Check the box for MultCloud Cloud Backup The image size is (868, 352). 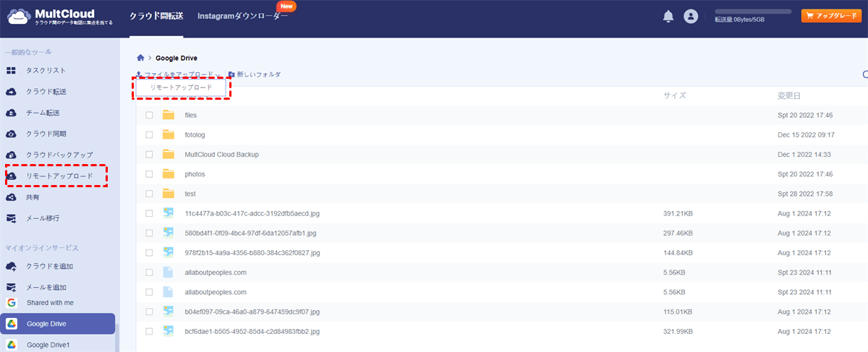click(149, 154)
